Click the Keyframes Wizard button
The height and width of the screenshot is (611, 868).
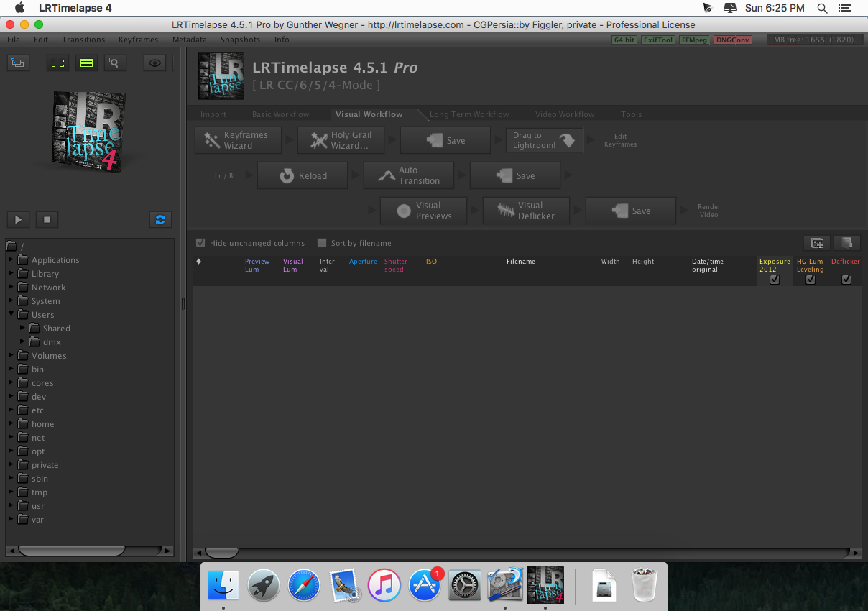point(238,140)
